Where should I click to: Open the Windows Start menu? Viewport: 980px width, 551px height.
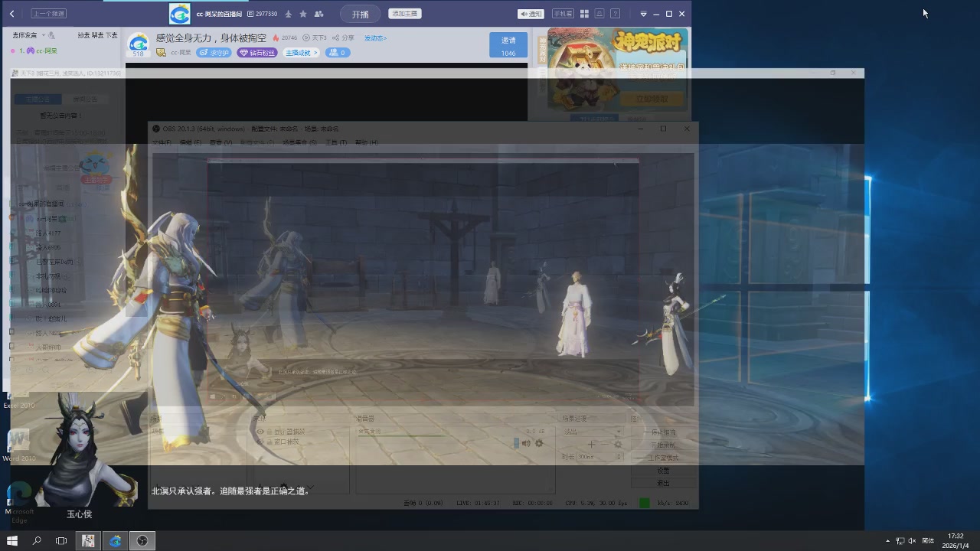[12, 541]
